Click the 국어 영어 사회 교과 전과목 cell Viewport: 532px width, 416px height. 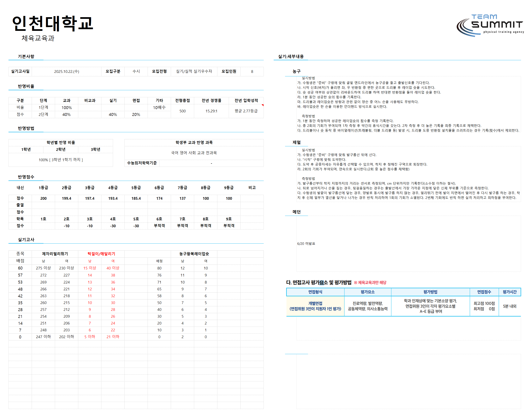194,153
